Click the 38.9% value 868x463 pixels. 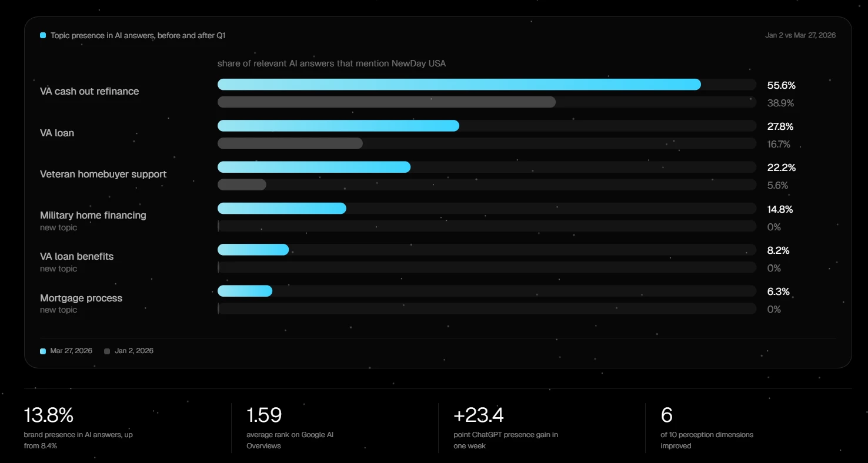pos(781,103)
